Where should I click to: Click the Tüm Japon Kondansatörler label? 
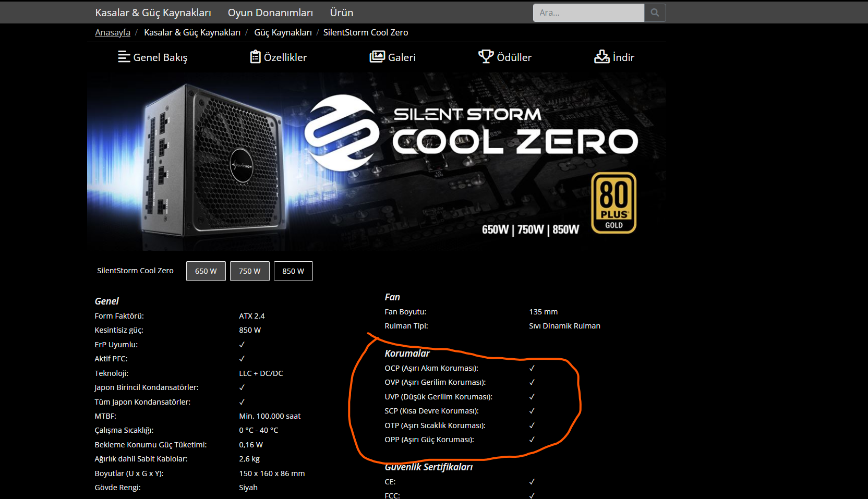click(x=143, y=402)
